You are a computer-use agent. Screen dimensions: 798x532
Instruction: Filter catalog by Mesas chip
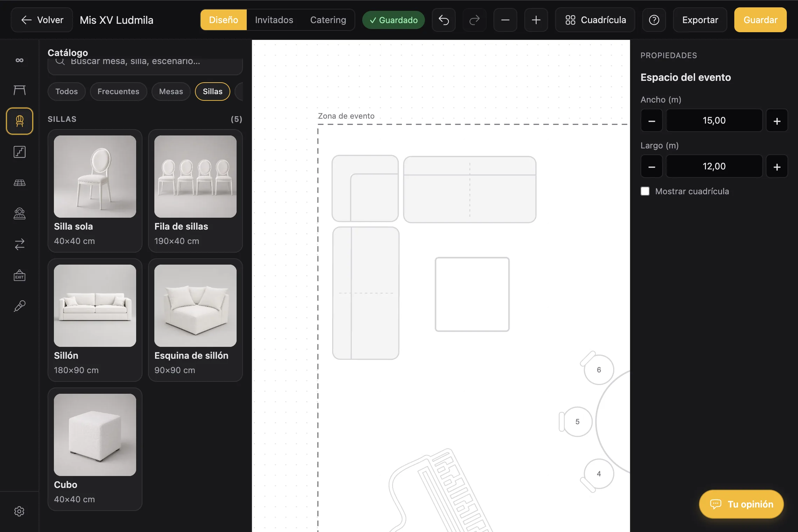(171, 91)
